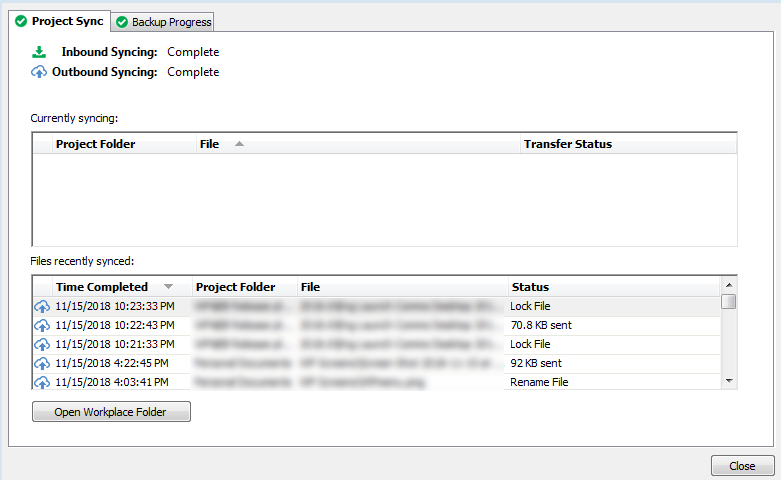Click upload icon for 10:23:33 PM entry
The width and height of the screenshot is (781, 480).
pyautogui.click(x=41, y=306)
